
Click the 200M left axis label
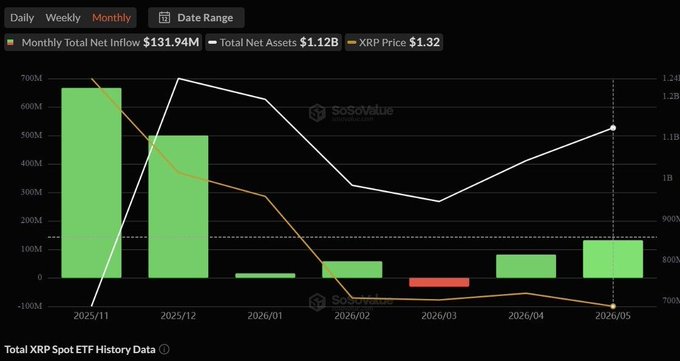(31, 221)
